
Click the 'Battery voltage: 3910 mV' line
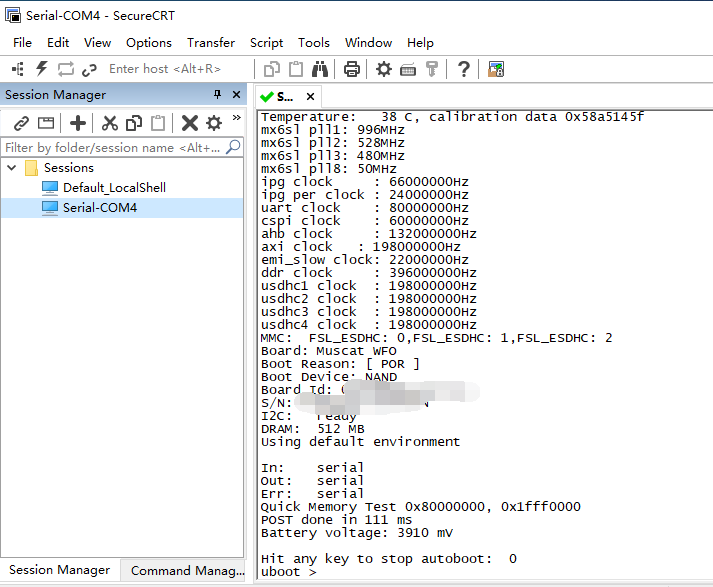click(357, 533)
